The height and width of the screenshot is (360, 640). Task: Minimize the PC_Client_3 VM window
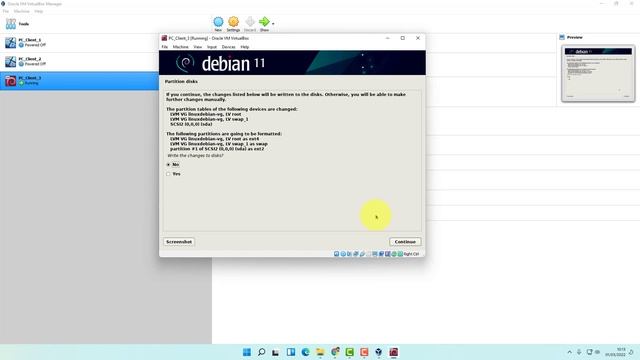(388, 38)
